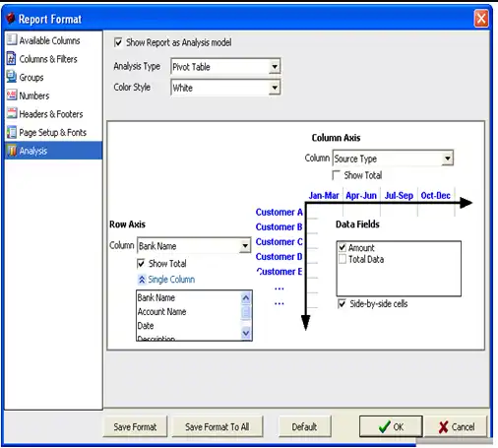498x448 pixels.
Task: Click the Analysis sidebar icon
Action: tap(12, 151)
